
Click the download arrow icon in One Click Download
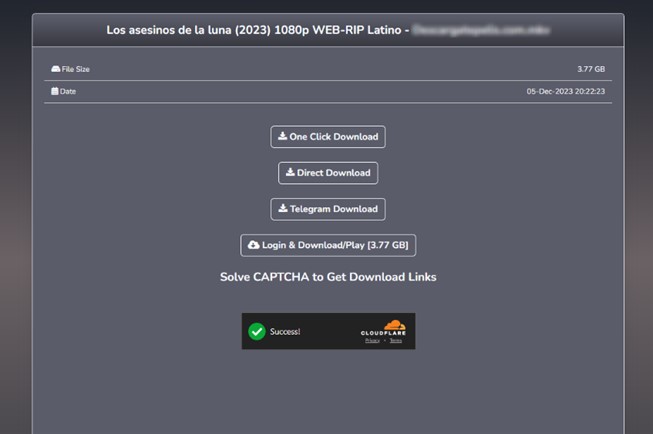click(282, 136)
